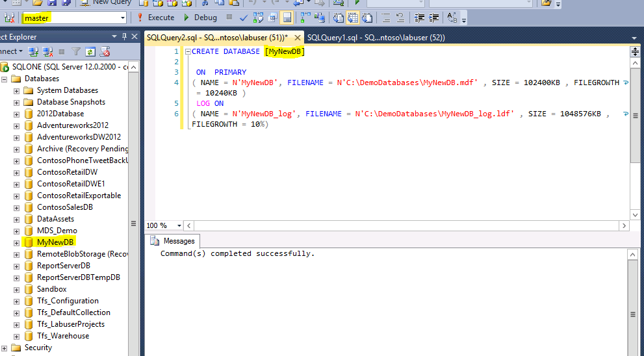Click the editor horizontal scroll left arrow
The image size is (644, 356).
[x=189, y=225]
